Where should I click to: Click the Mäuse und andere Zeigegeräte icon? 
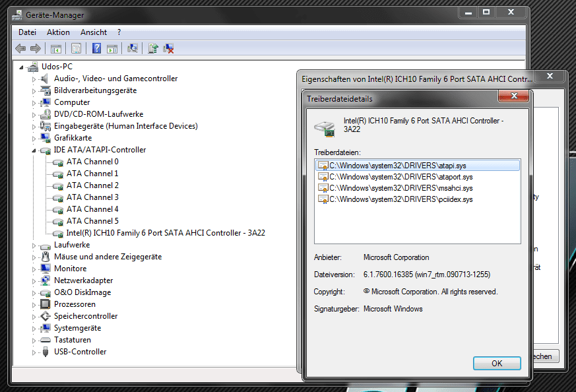45,257
